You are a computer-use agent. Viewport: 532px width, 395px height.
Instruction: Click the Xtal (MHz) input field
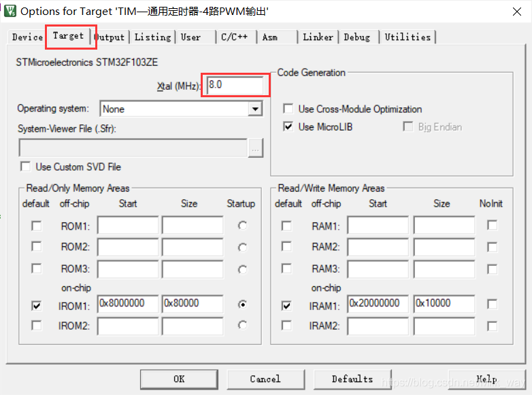pos(234,86)
